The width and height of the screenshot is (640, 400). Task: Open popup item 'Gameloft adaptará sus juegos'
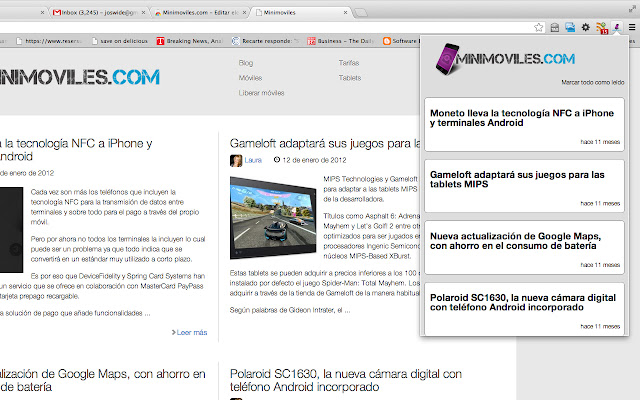tap(524, 186)
